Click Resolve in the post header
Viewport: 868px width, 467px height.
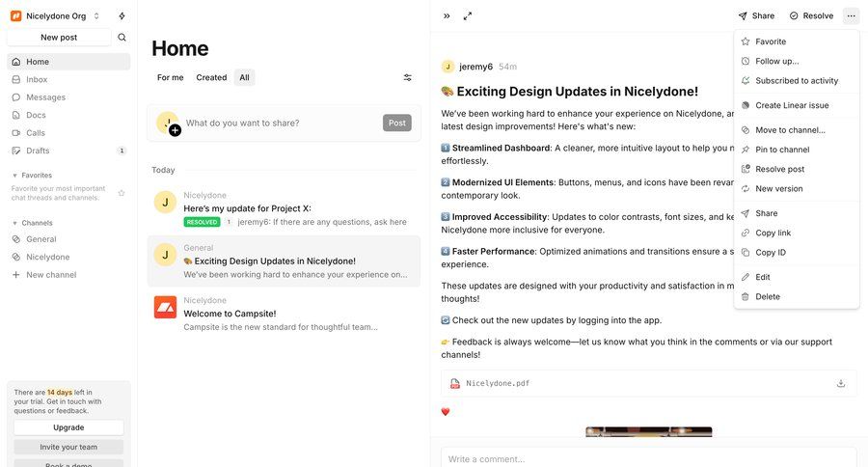point(811,16)
